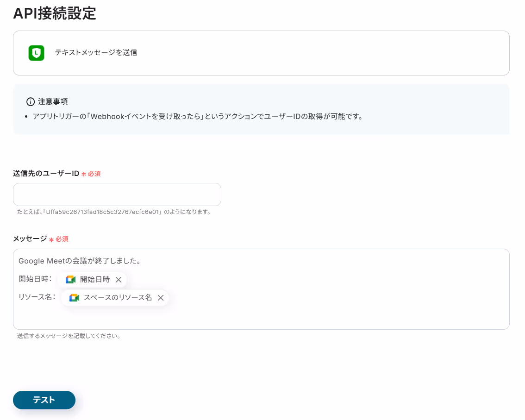Select the スペースのリソース名 chip label
This screenshot has width=525, height=420.
pyautogui.click(x=118, y=298)
